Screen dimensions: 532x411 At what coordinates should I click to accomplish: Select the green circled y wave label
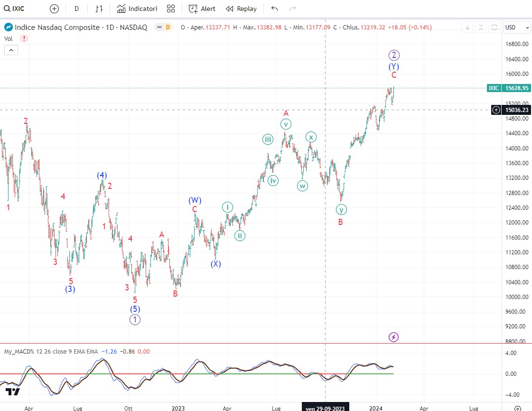pyautogui.click(x=341, y=209)
